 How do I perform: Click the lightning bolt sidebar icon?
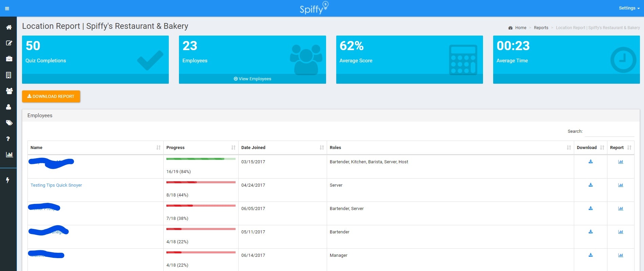click(x=7, y=180)
